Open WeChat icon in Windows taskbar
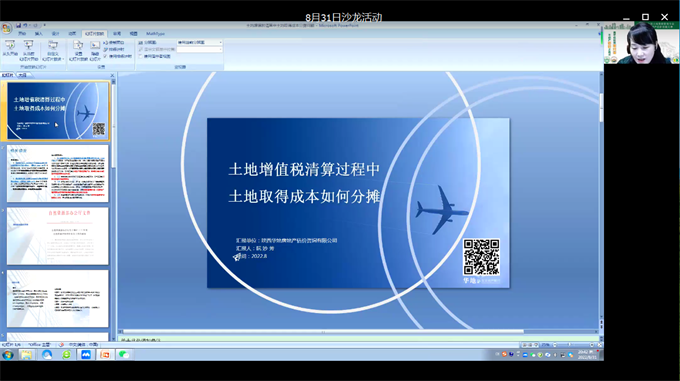Screen dimensions: 680x381 pyautogui.click(x=124, y=355)
